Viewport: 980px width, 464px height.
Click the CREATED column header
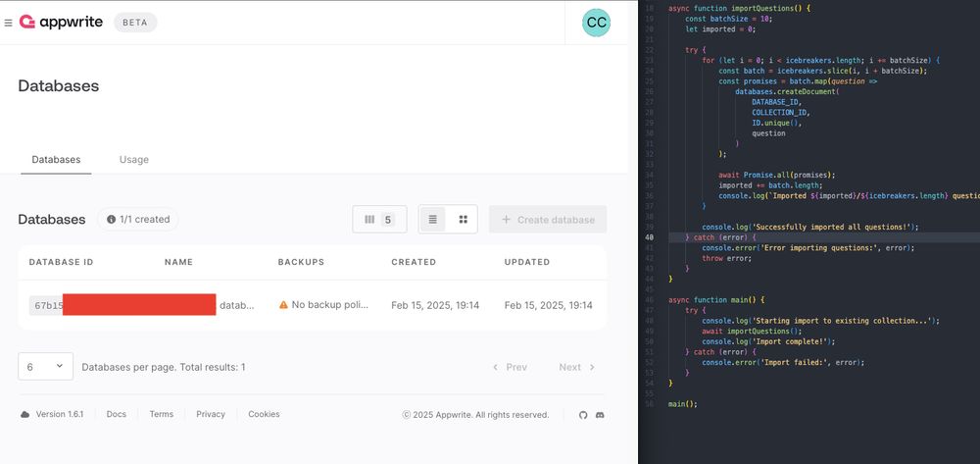414,262
